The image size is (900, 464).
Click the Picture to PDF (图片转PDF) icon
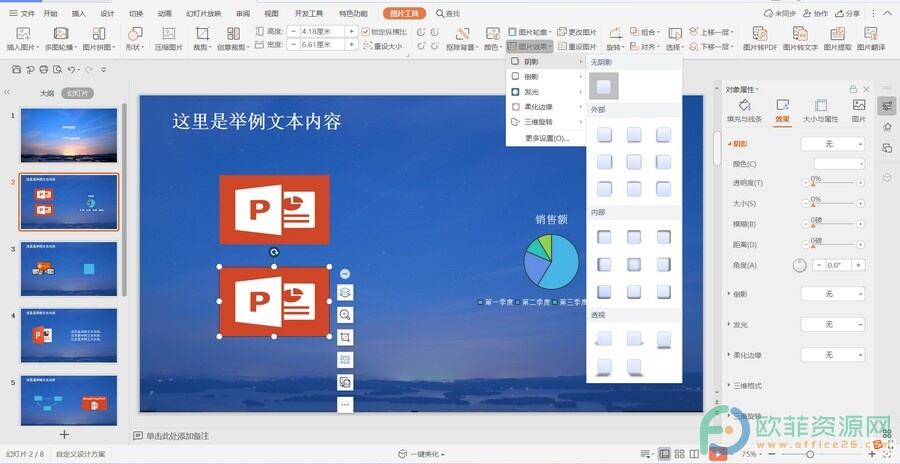click(x=760, y=33)
